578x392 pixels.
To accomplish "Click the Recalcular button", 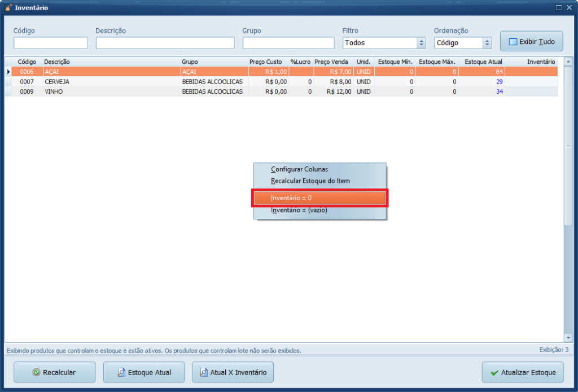I will click(54, 372).
